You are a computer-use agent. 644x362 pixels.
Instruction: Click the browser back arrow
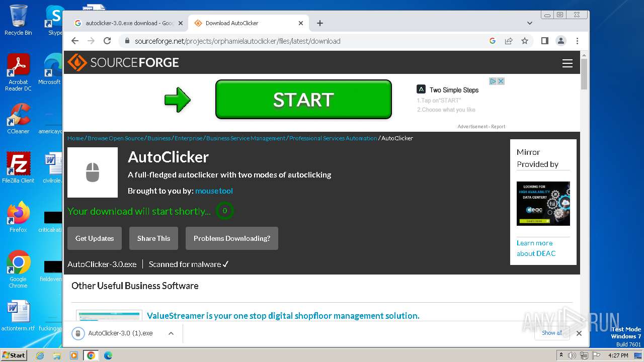tap(75, 41)
